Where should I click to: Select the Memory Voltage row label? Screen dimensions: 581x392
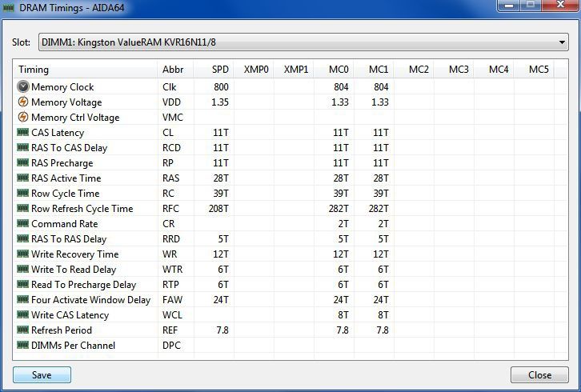point(66,102)
